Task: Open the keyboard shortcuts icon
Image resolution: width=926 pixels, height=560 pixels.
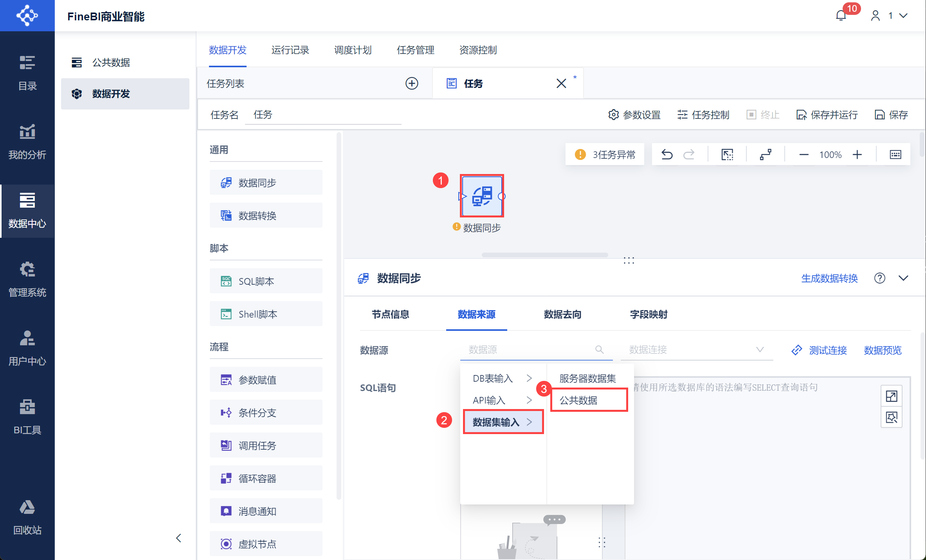Action: (895, 155)
